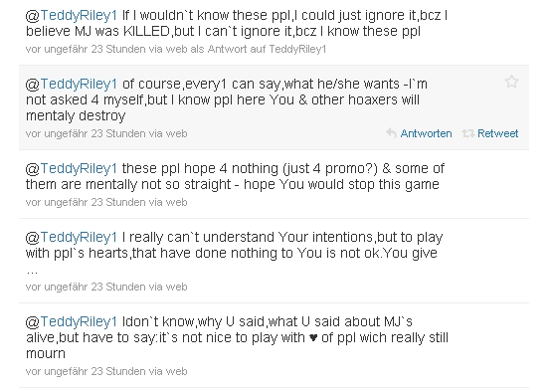Open @TeddyRiley1 mention in the 'just 4 promo' tweet
Viewport: 552px width, 392px height.
tap(72, 169)
